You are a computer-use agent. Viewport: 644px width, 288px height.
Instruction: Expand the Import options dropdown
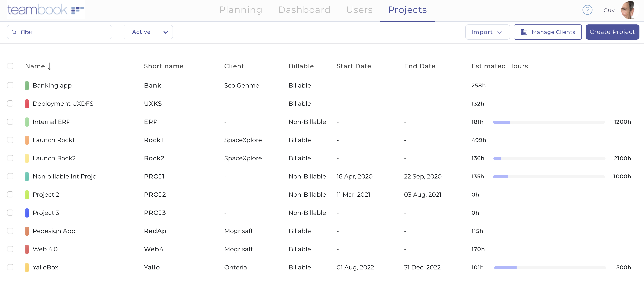487,32
